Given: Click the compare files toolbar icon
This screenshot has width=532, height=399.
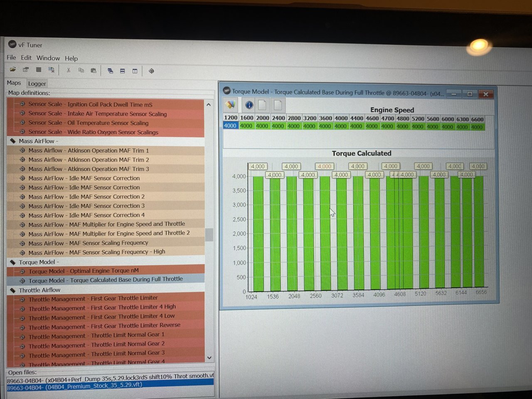Looking at the screenshot, I should click(x=51, y=70).
